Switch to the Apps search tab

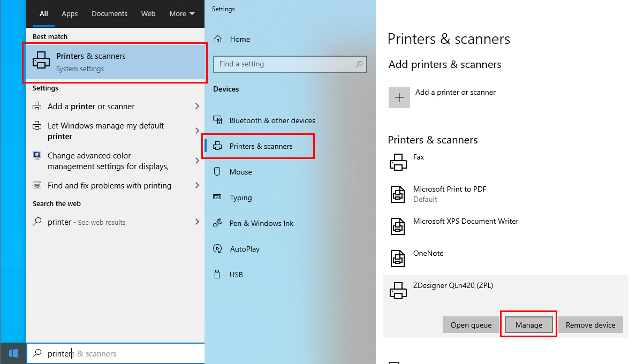70,14
